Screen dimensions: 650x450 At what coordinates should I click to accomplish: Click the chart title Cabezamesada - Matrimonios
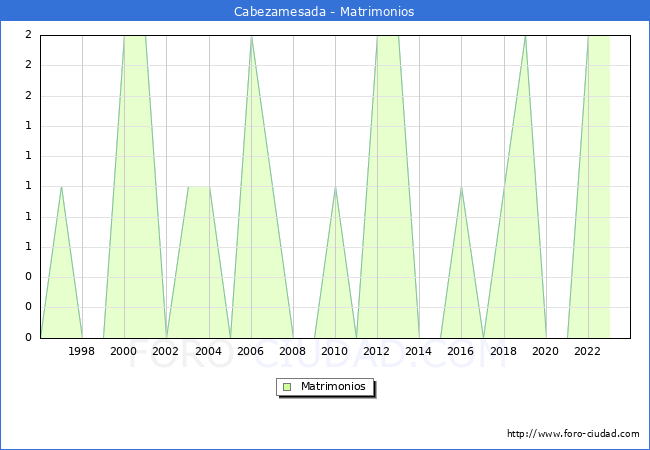325,11
